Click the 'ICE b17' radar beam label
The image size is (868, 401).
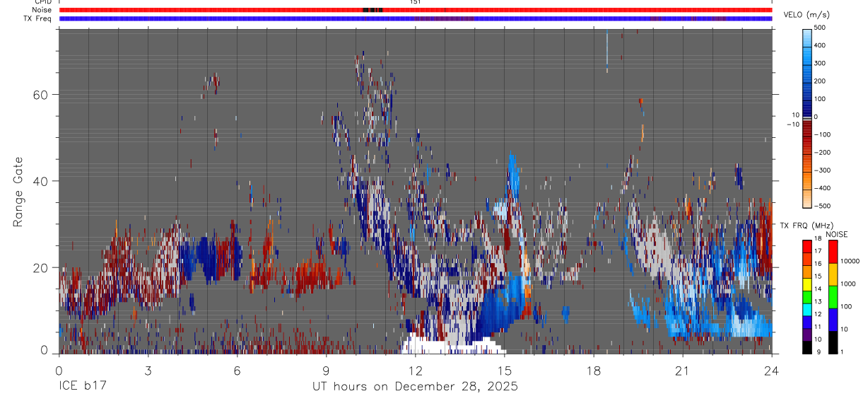coord(83,387)
